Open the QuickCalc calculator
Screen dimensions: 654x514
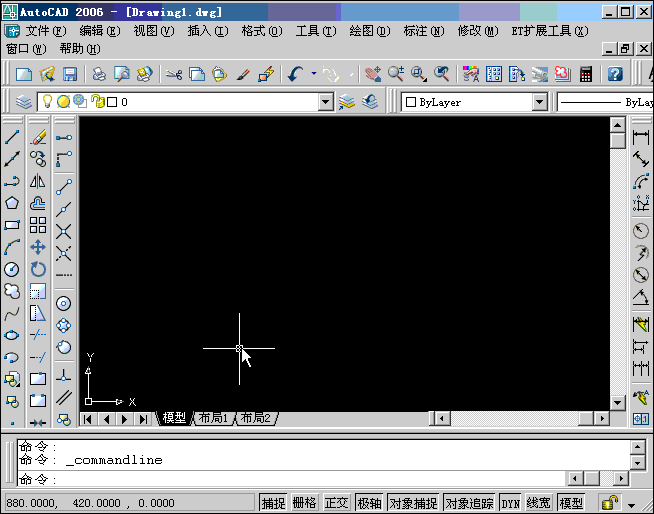click(586, 74)
